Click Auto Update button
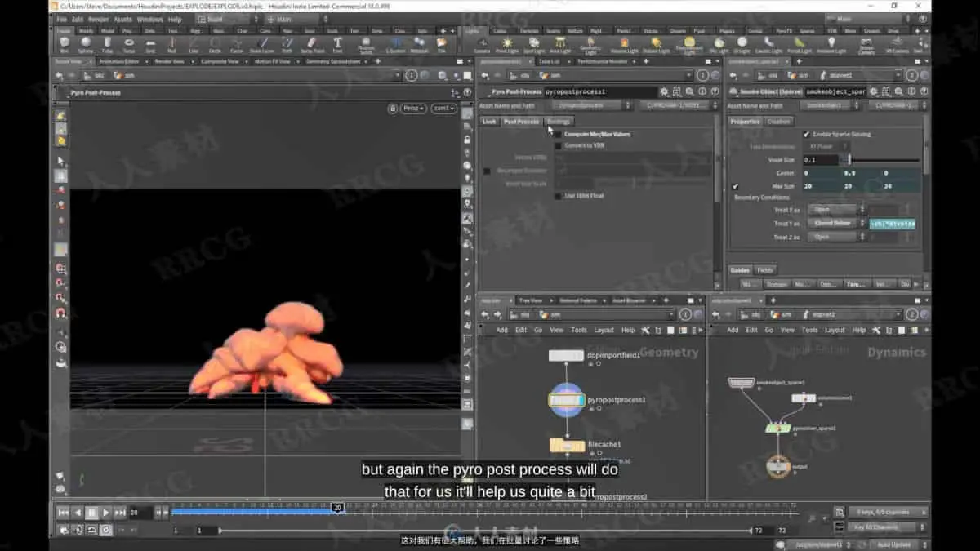 (x=895, y=543)
